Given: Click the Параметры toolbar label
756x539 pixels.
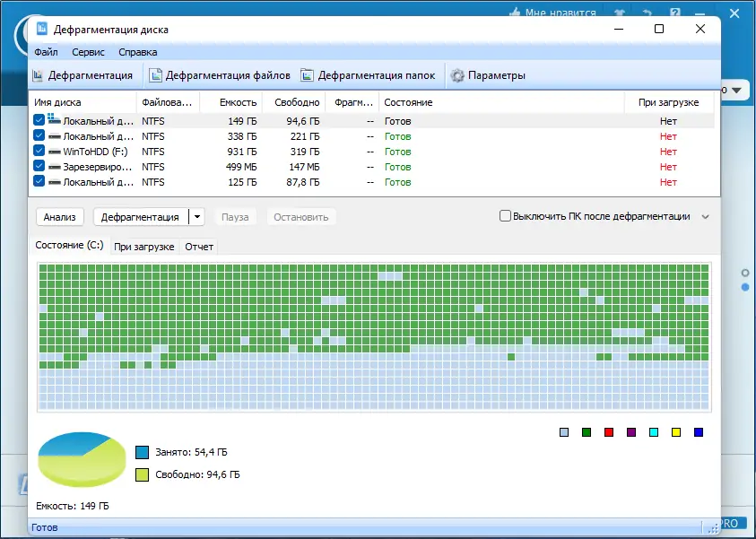Looking at the screenshot, I should (497, 75).
